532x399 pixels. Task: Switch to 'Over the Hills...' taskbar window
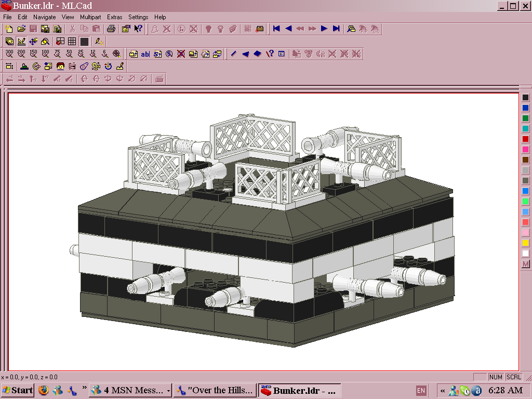215,390
